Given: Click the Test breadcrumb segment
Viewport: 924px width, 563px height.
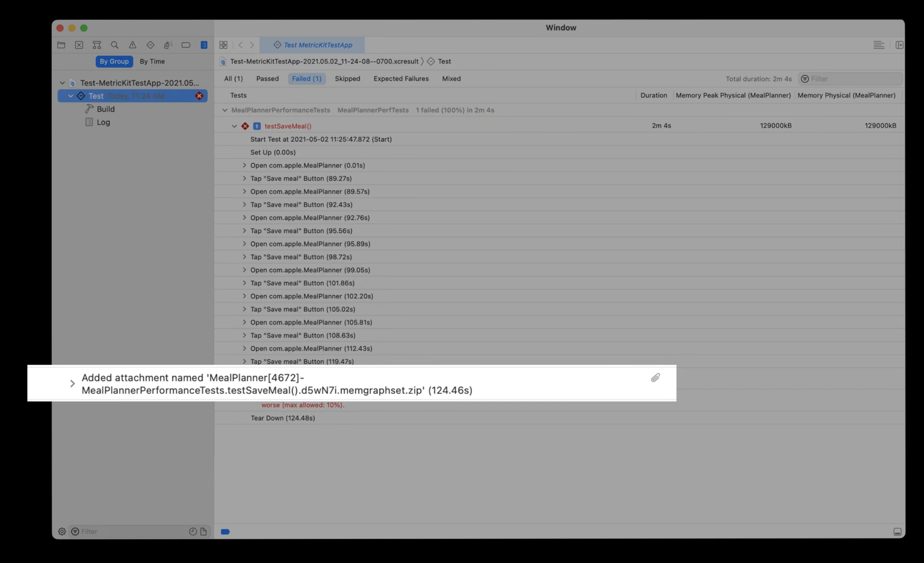Looking at the screenshot, I should (x=444, y=61).
